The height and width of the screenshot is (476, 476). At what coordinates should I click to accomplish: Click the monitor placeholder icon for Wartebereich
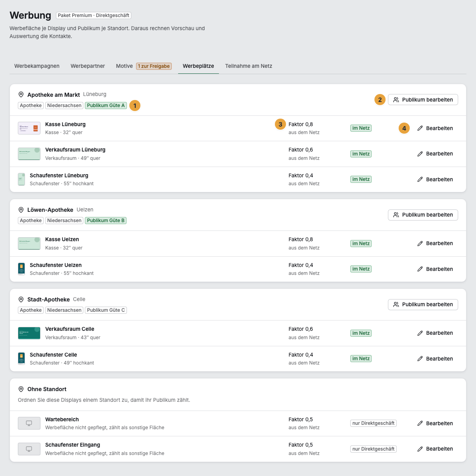tap(29, 423)
